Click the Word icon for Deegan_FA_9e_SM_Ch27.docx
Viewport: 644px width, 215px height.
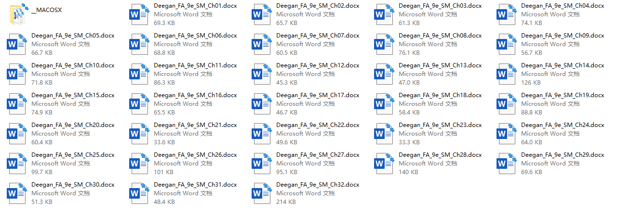tap(262, 164)
